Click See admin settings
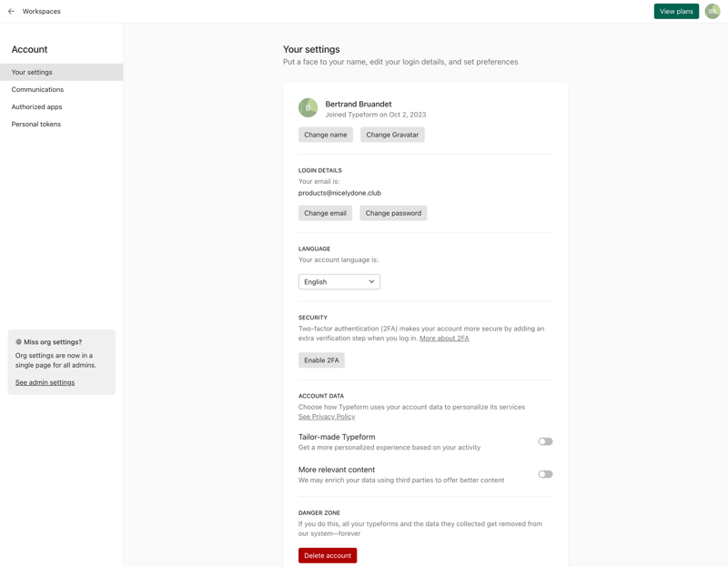728x567 pixels. click(x=45, y=380)
